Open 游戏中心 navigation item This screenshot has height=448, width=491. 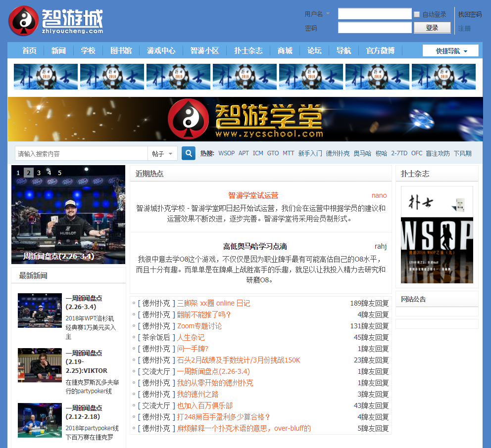[161, 50]
